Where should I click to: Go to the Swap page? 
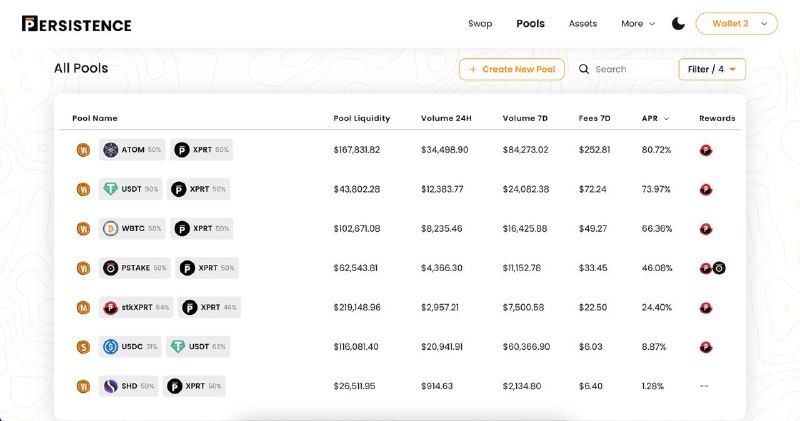click(480, 23)
